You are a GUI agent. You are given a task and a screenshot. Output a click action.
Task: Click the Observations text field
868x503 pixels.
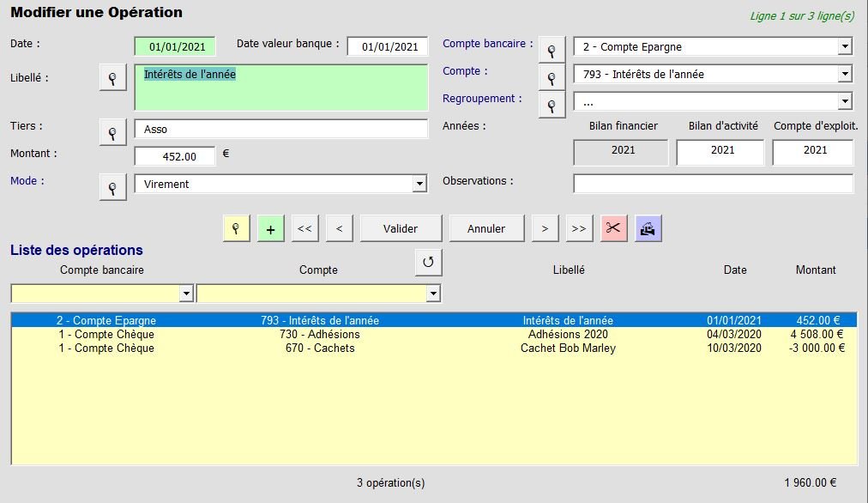(x=713, y=184)
